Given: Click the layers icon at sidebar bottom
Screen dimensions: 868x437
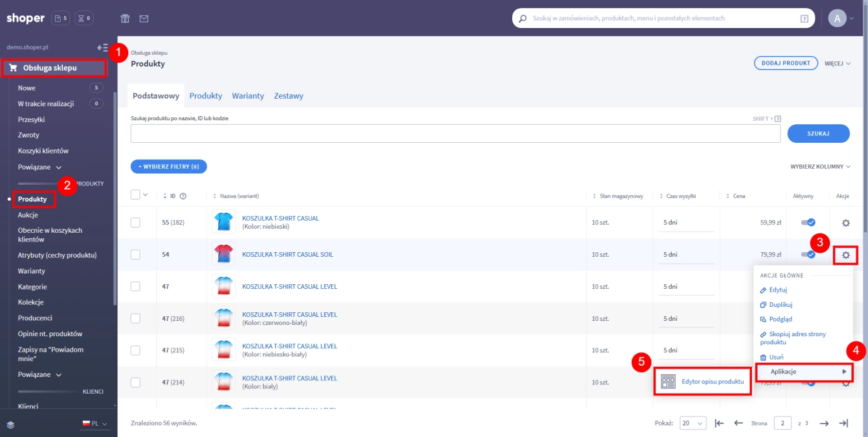Looking at the screenshot, I should [11, 424].
